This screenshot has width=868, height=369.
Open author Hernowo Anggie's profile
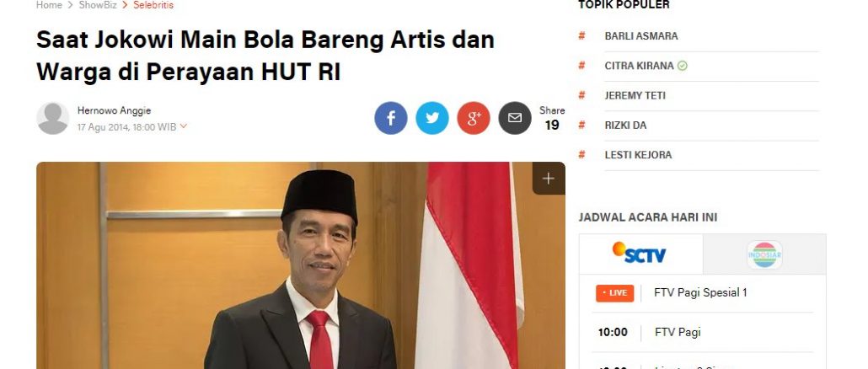click(114, 110)
